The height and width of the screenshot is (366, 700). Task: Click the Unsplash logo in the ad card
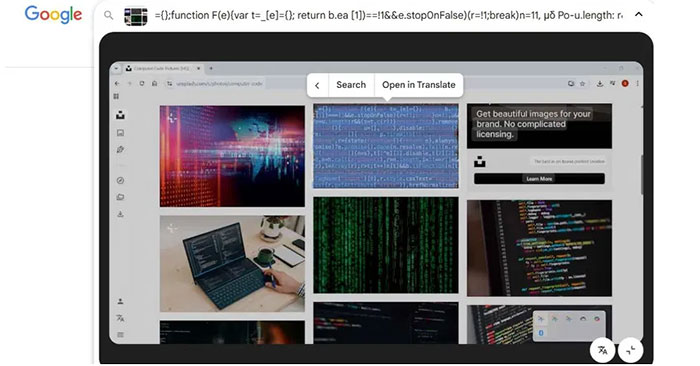coord(480,162)
